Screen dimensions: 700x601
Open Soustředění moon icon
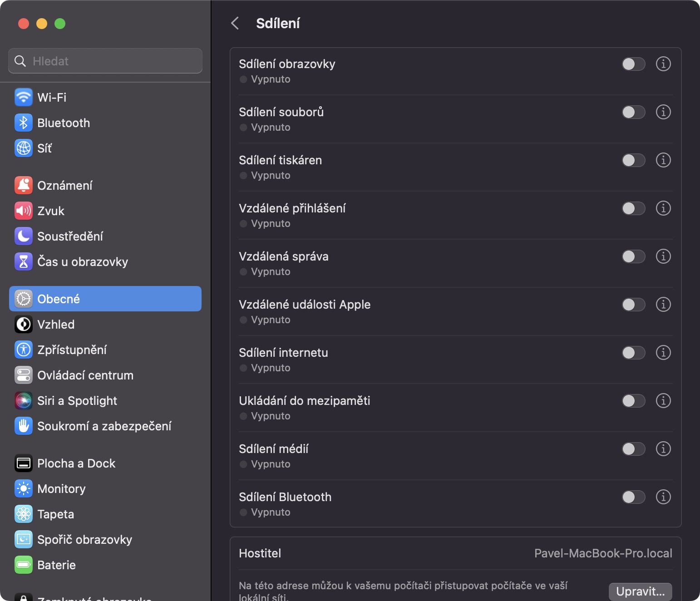(24, 236)
